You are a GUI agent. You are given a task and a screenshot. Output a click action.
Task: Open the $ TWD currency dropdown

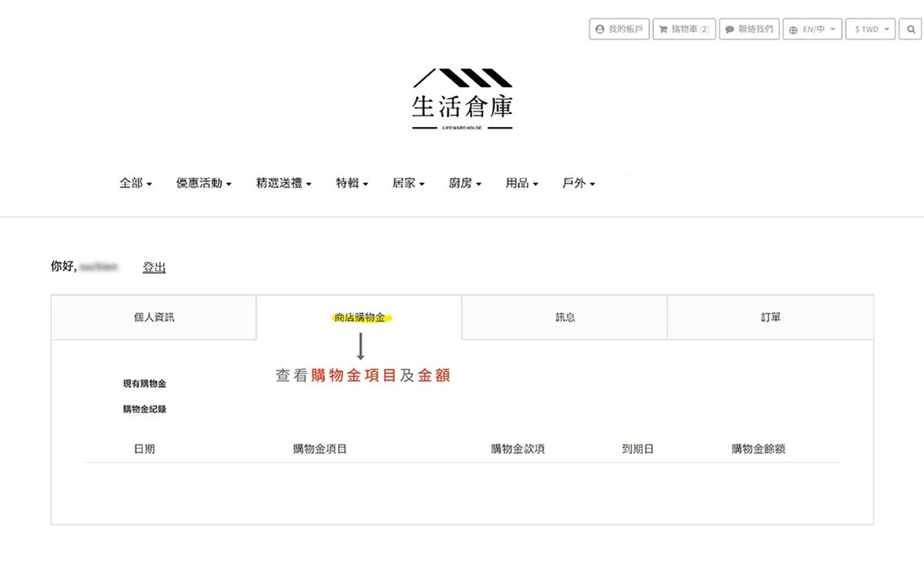click(x=870, y=29)
